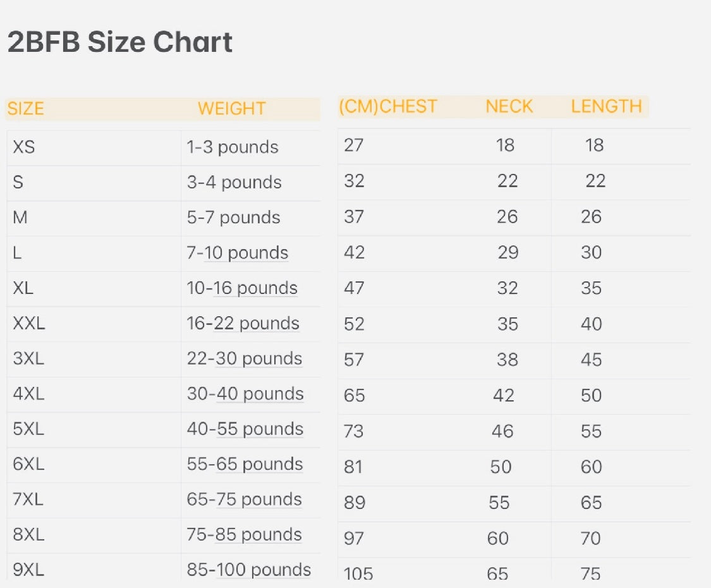
Task: Click the 5XL size row label
Action: pyautogui.click(x=28, y=429)
